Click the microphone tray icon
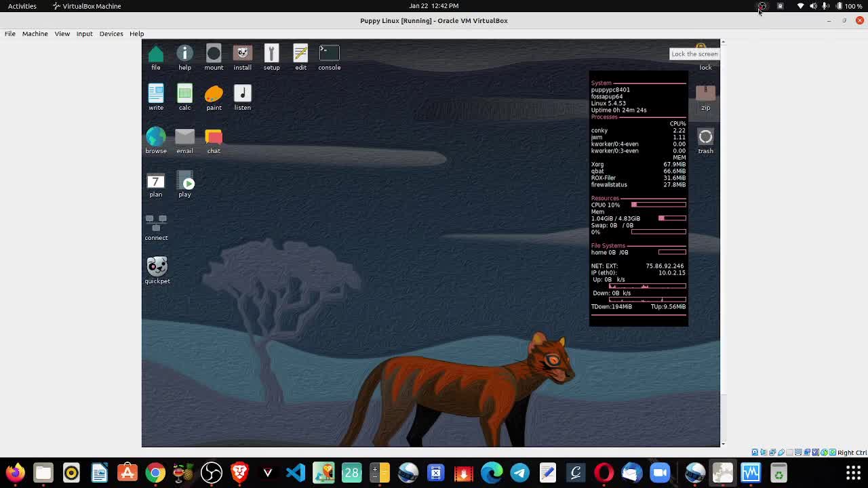 coord(825,5)
